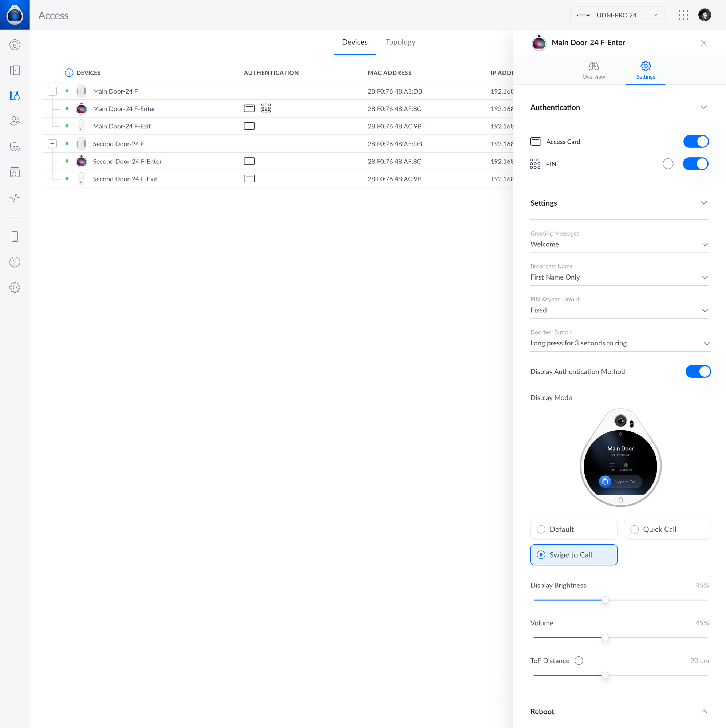Select the Second Door-24 F-Exit device row
This screenshot has width=726, height=728.
125,179
